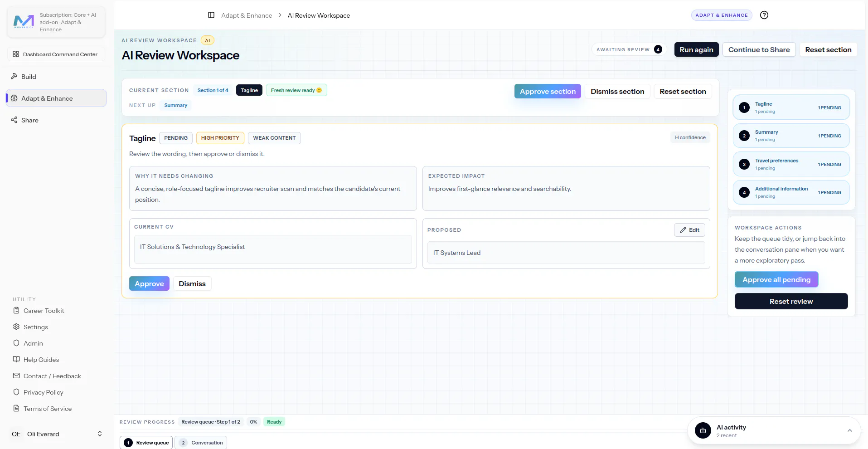868x449 pixels.
Task: Click the Settings gear icon
Action: [16, 327]
